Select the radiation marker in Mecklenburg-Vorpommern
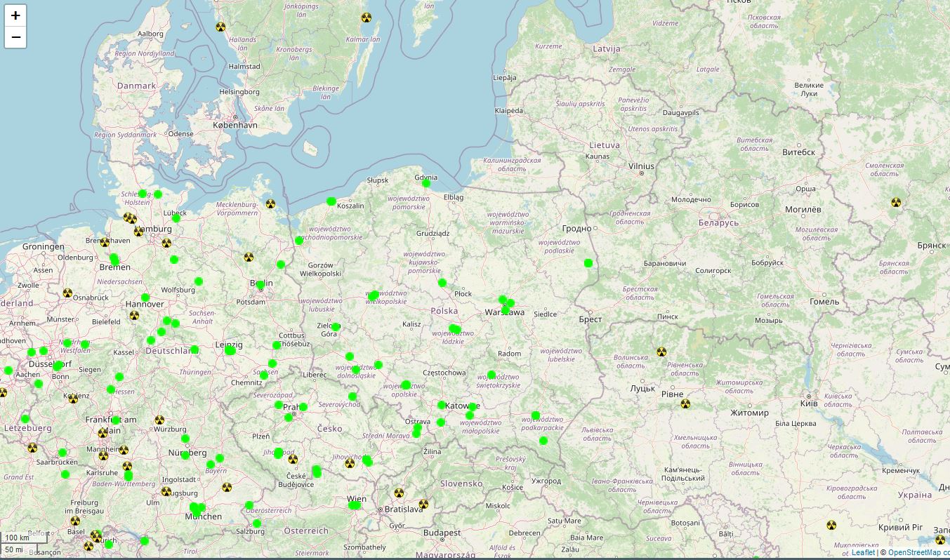The image size is (950, 560). pos(270,204)
